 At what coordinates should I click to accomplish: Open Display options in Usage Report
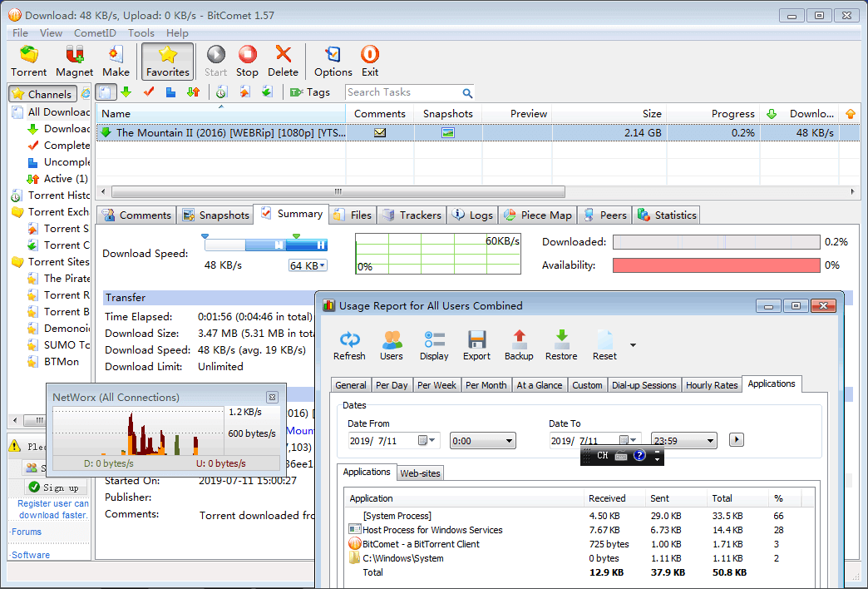434,346
